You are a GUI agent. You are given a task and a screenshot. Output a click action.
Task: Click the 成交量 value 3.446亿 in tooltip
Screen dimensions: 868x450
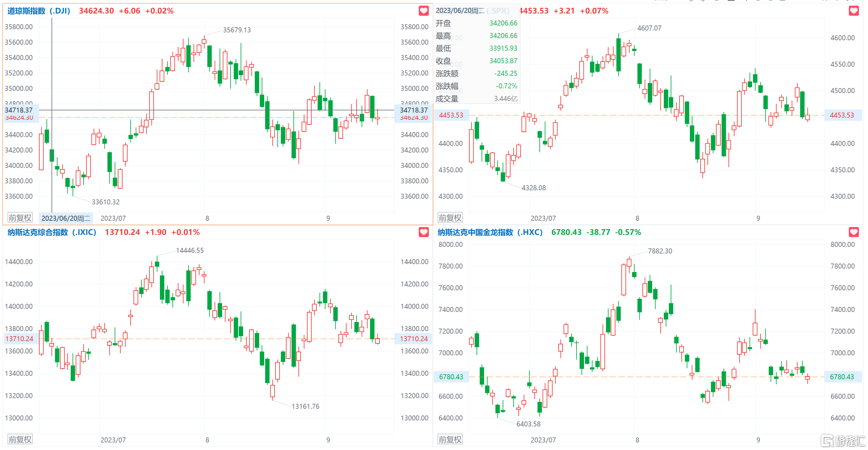(x=505, y=98)
